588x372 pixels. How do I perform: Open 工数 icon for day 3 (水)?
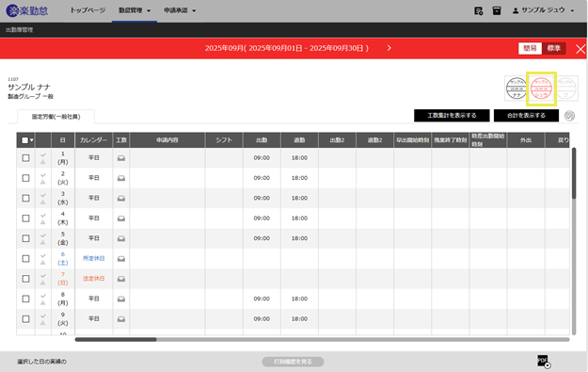[x=121, y=198]
